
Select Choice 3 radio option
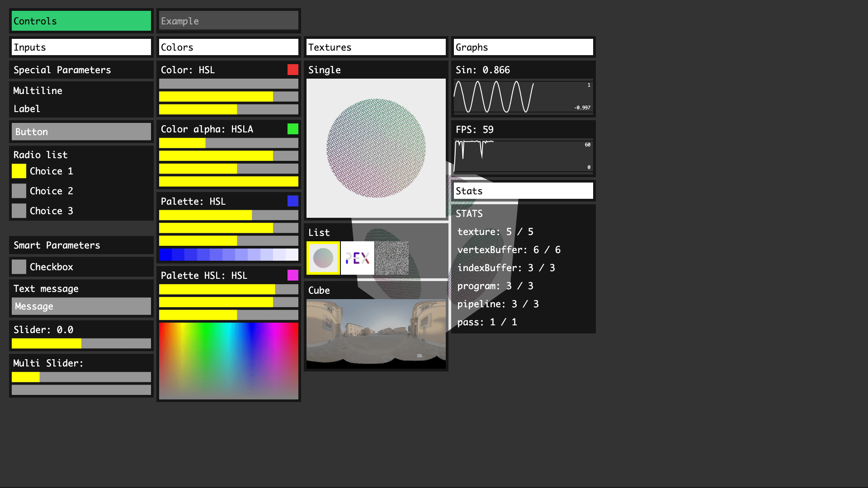pos(19,211)
